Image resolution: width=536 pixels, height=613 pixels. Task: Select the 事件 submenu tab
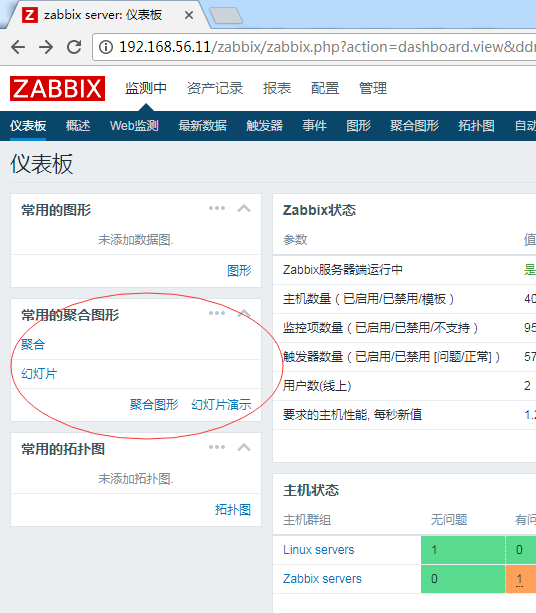[314, 126]
